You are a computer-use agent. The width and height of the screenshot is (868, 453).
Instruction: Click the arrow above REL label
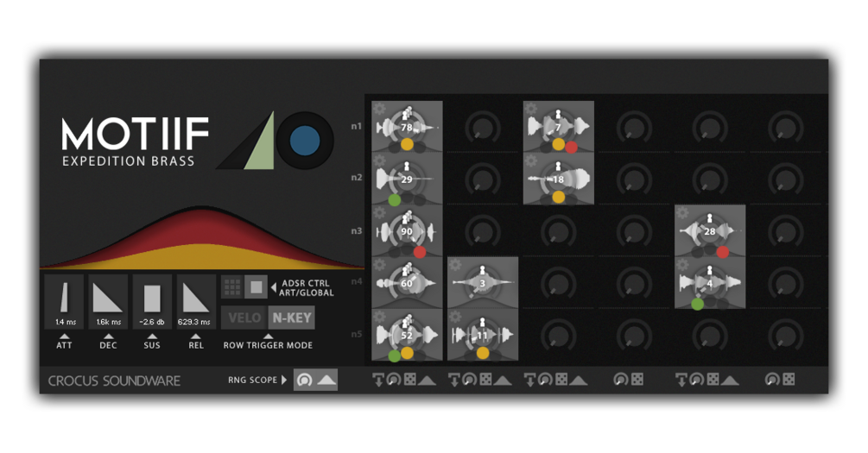[195, 337]
